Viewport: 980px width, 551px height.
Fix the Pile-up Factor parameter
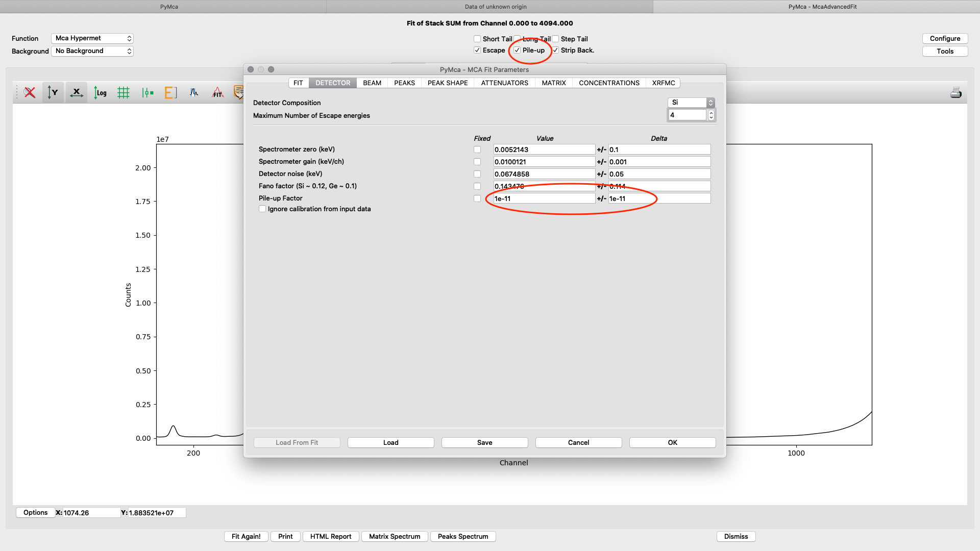tap(477, 198)
